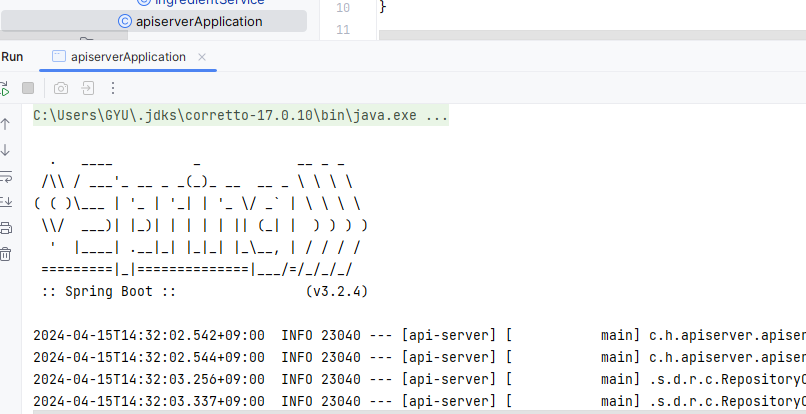
Task: Print the console output
Action: [x=6, y=228]
